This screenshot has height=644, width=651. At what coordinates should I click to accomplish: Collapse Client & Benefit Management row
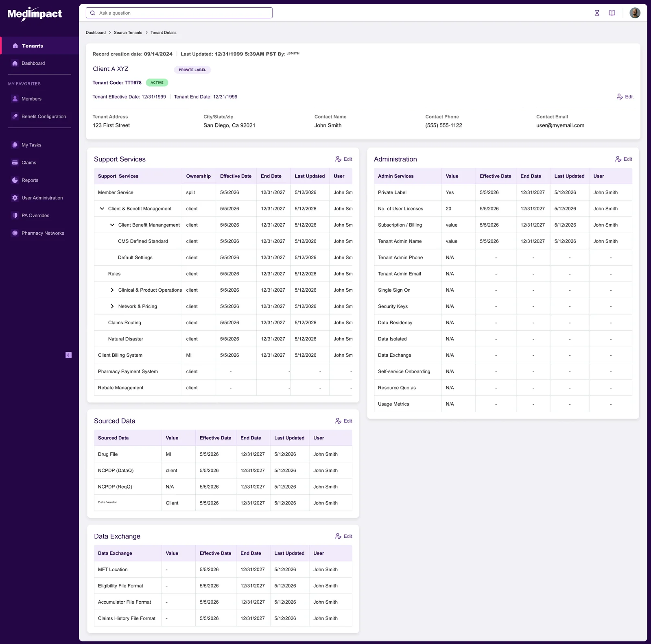[x=102, y=209]
